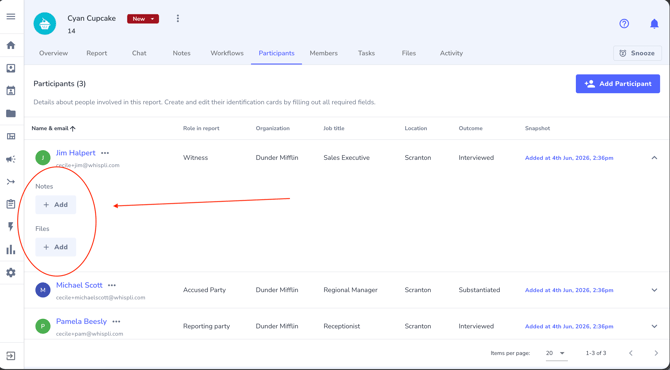
Task: Open the ID card icon in sidebar
Action: [11, 136]
